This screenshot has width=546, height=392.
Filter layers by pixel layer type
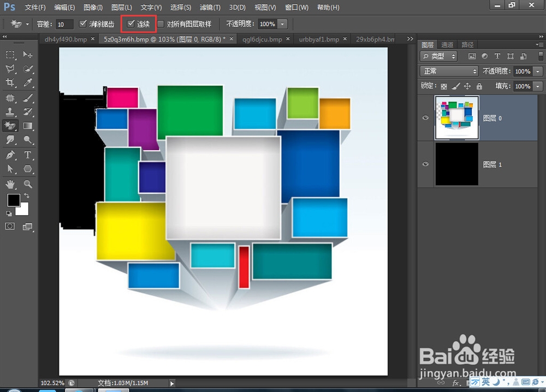pyautogui.click(x=472, y=56)
